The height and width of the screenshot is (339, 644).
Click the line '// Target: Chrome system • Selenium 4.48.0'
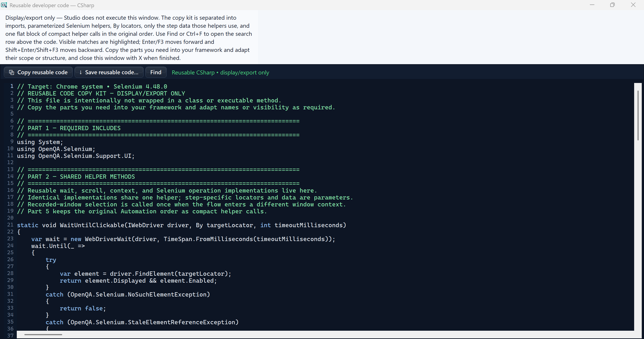(92, 87)
